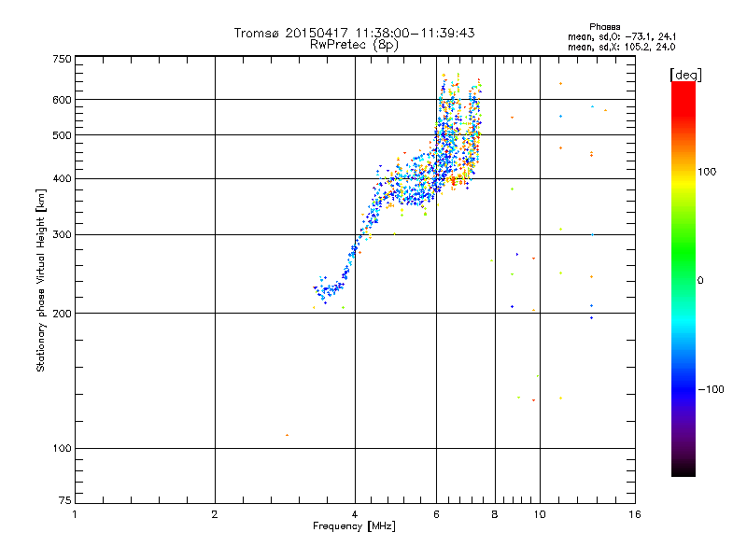Click x-axis tick label '6'
Image resolution: width=747 pixels, height=560 pixels.
(x=436, y=514)
